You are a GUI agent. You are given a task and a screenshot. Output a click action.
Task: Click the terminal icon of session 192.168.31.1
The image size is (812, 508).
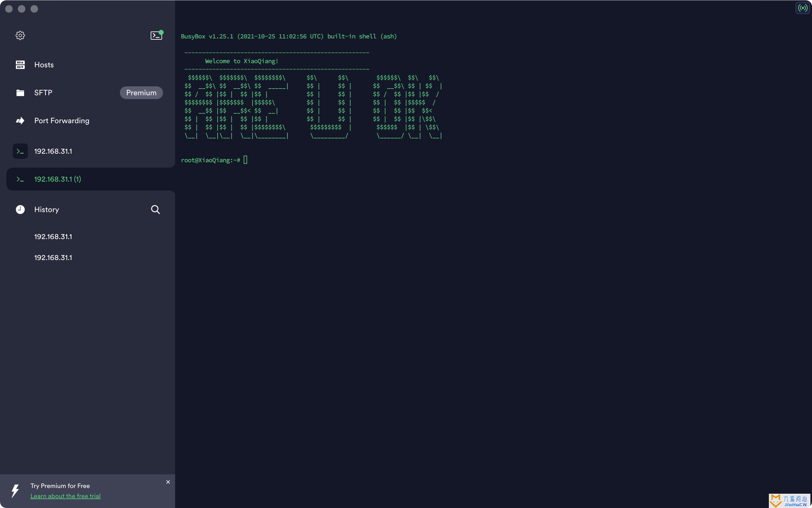[x=20, y=151]
